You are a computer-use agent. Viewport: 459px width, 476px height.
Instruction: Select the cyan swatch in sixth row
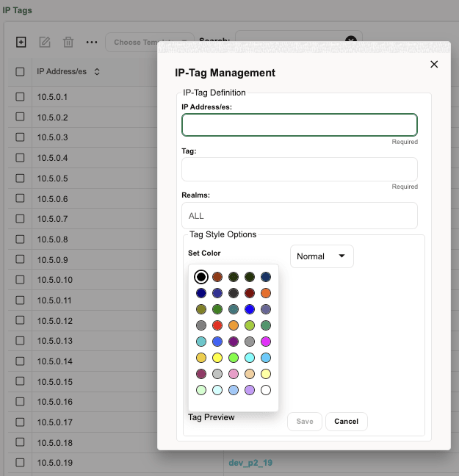pyautogui.click(x=250, y=358)
